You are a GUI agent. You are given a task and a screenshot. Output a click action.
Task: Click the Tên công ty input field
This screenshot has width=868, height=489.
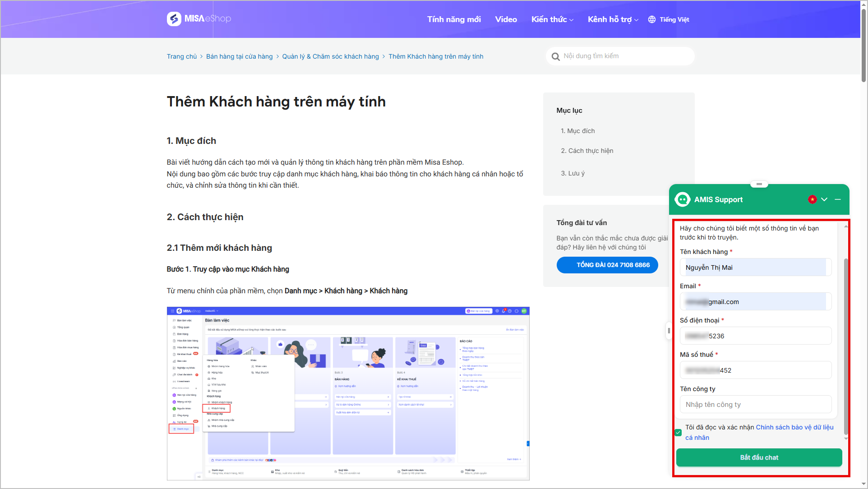click(756, 404)
